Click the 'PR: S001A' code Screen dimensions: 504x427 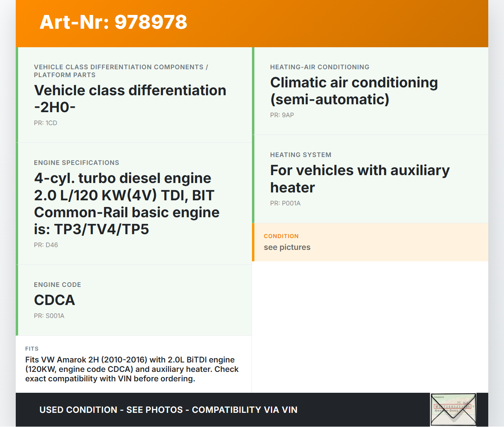coord(49,316)
